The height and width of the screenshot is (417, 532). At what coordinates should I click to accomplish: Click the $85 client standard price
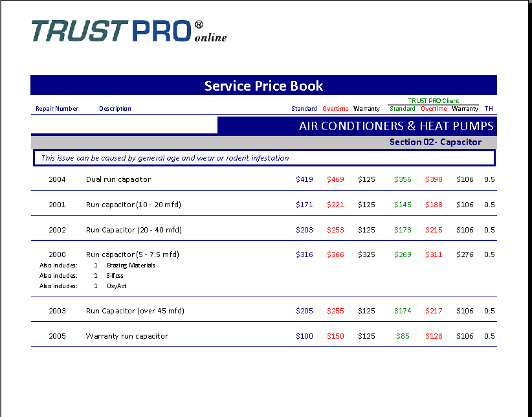[403, 336]
